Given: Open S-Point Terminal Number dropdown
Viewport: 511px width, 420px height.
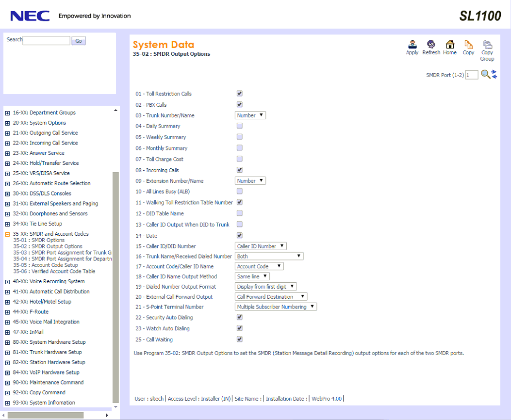Looking at the screenshot, I should click(276, 307).
